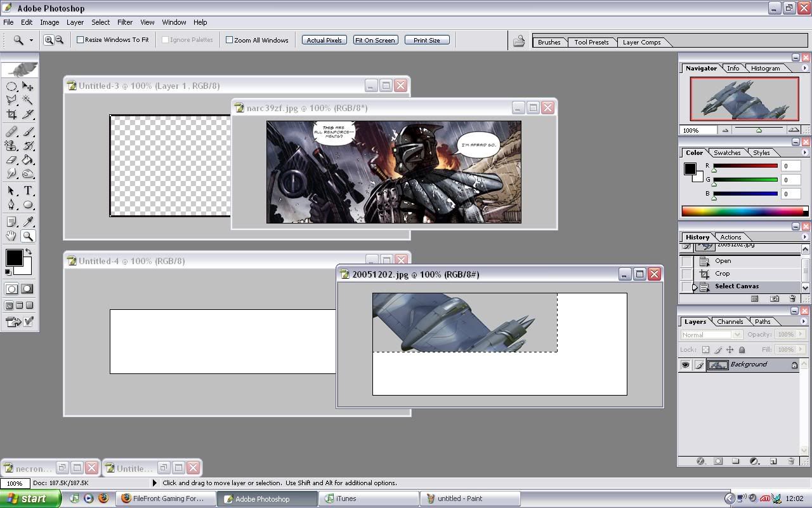
Task: Click Delete layer trash icon
Action: point(792,461)
